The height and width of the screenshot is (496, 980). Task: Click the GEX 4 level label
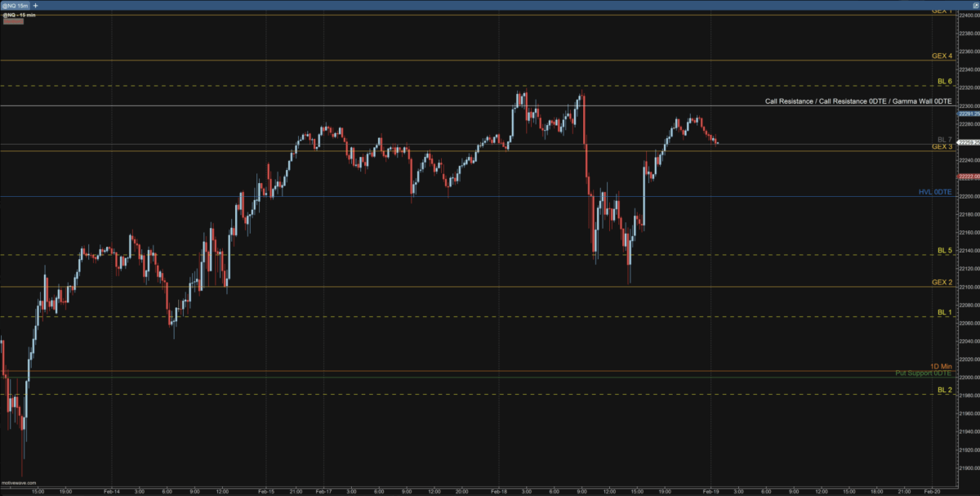point(942,56)
